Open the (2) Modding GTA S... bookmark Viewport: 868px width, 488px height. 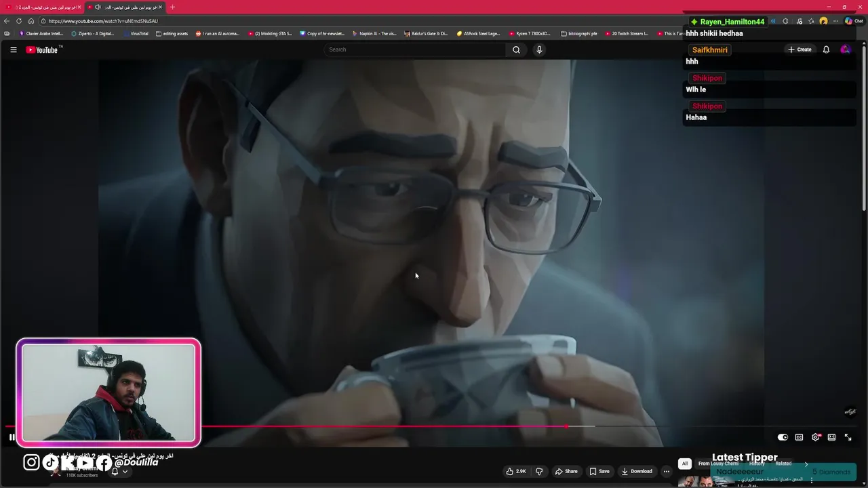pyautogui.click(x=270, y=33)
